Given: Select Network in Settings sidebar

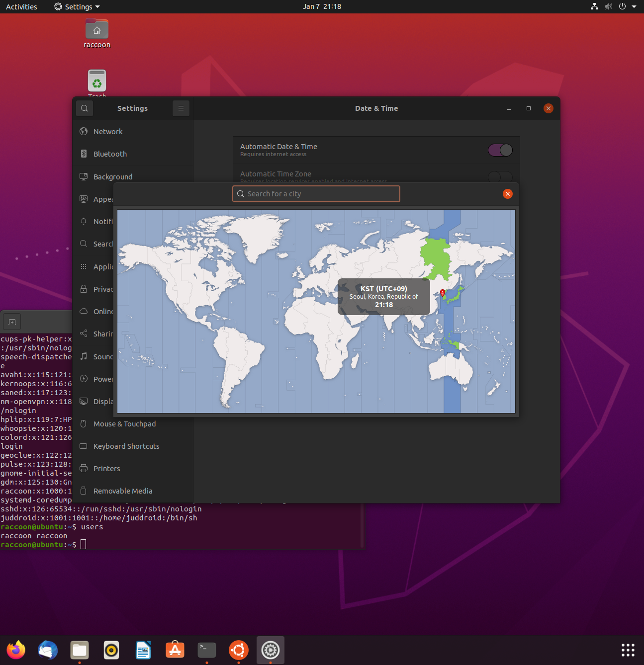Looking at the screenshot, I should coord(133,131).
